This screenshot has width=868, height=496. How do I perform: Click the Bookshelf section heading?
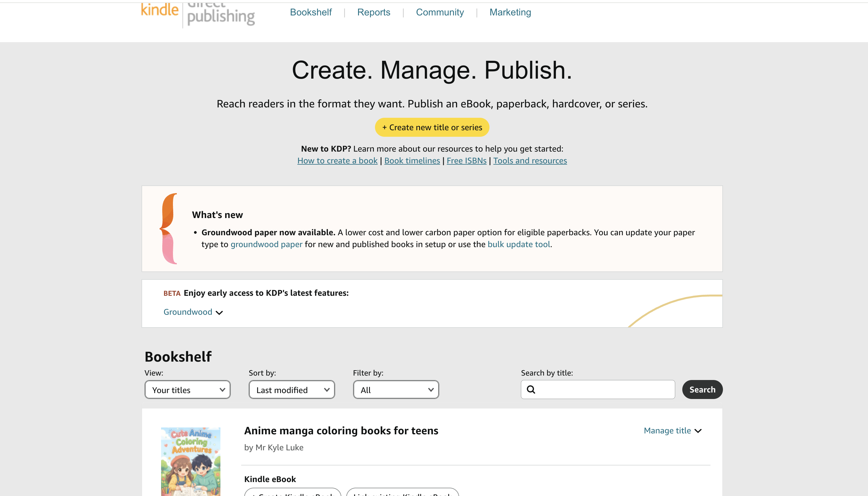pyautogui.click(x=178, y=356)
